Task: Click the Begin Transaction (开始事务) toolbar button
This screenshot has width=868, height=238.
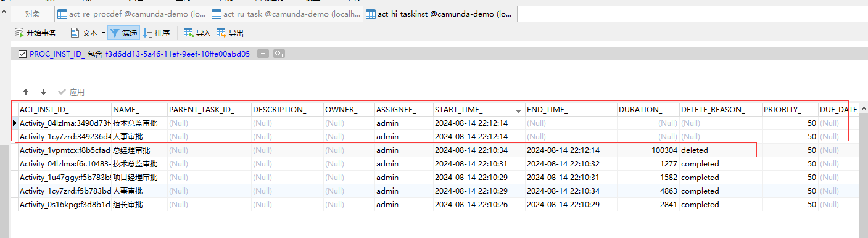Action: (35, 33)
